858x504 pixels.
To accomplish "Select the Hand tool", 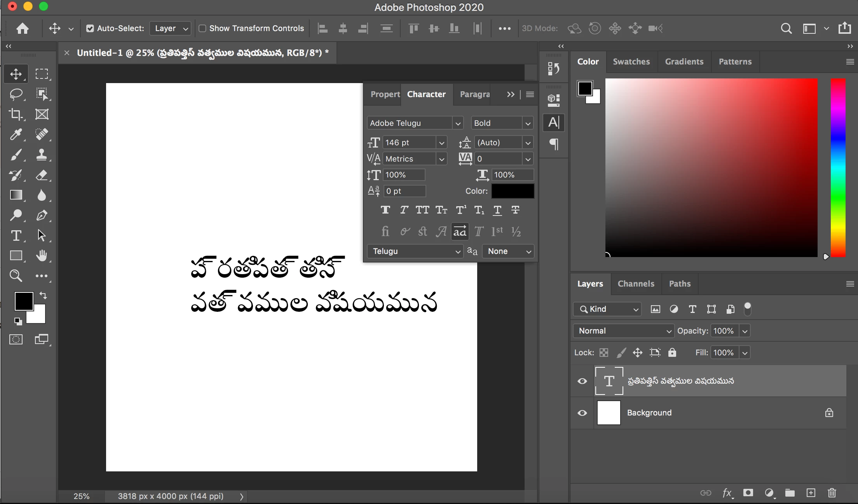I will tap(42, 255).
